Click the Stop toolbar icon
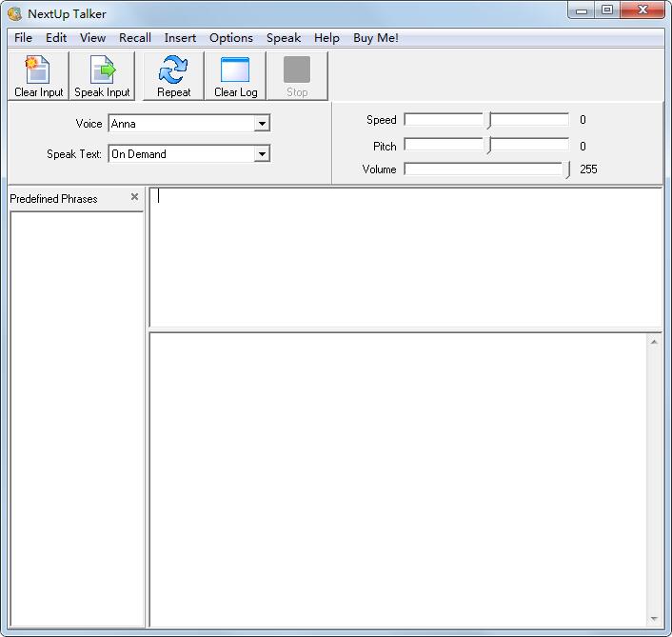Image resolution: width=672 pixels, height=637 pixels. click(297, 76)
